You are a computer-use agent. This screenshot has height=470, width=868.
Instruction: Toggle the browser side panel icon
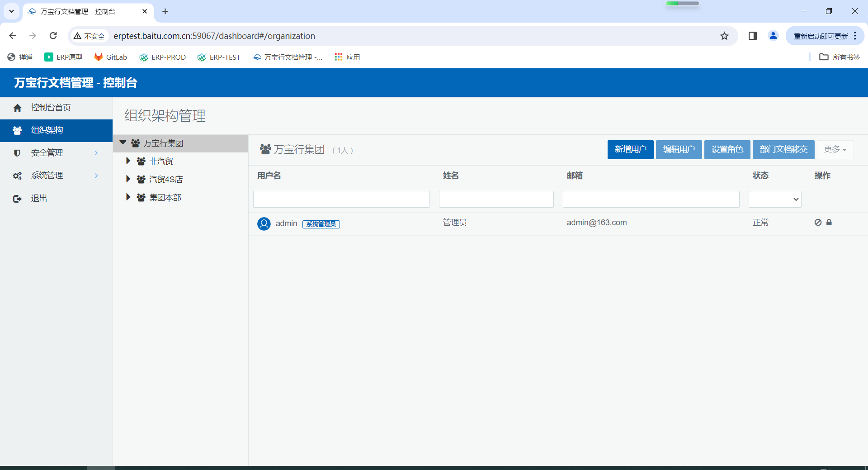tap(753, 36)
